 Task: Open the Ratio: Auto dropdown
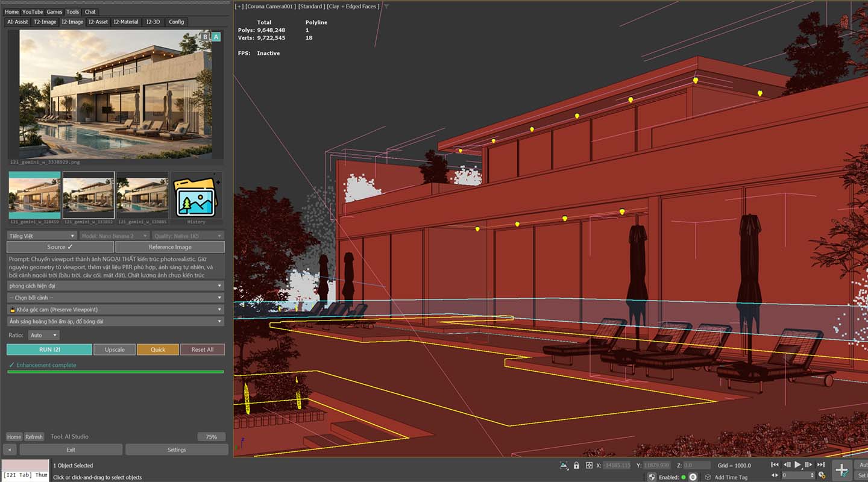tap(43, 335)
